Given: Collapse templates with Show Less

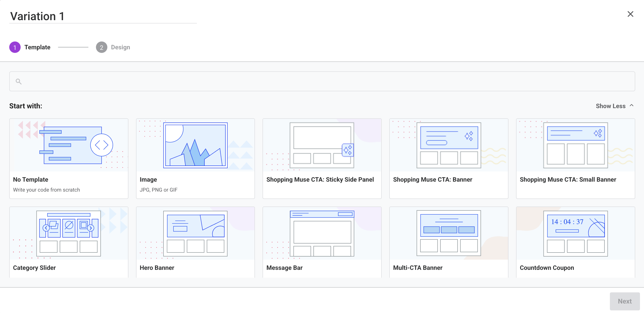Looking at the screenshot, I should coord(610,106).
